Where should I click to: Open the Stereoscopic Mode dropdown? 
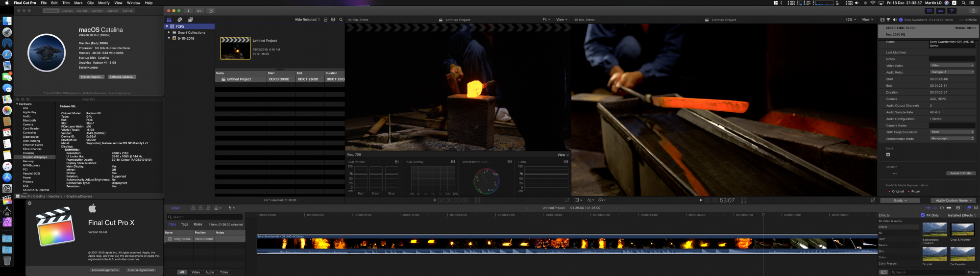(952, 139)
